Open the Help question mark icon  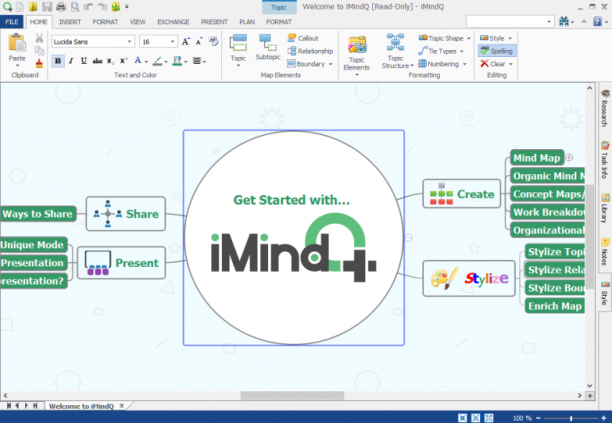point(597,21)
